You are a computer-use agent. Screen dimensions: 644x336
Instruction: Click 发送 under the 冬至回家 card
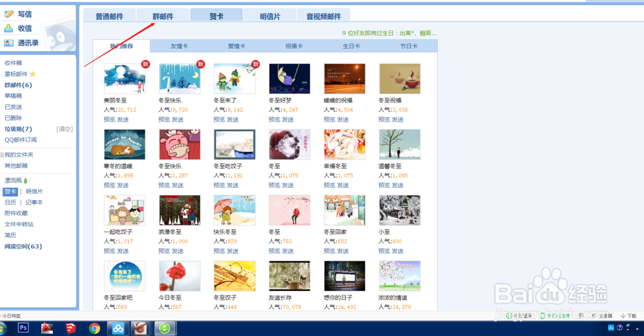tap(343, 251)
